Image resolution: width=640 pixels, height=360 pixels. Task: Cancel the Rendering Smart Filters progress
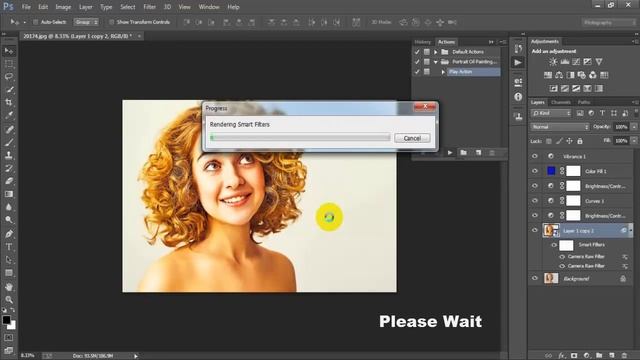pos(412,138)
